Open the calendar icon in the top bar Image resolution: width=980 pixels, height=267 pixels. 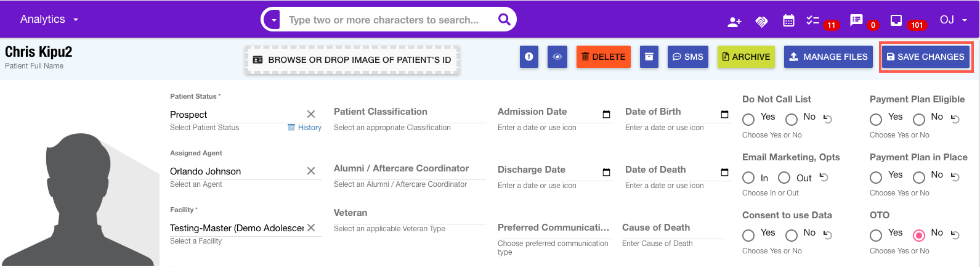788,21
